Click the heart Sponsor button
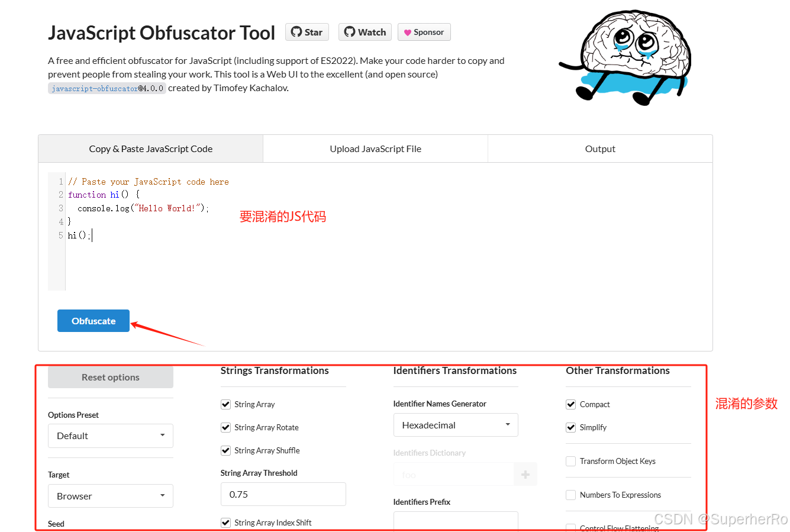Image resolution: width=790 pixels, height=532 pixels. point(424,32)
